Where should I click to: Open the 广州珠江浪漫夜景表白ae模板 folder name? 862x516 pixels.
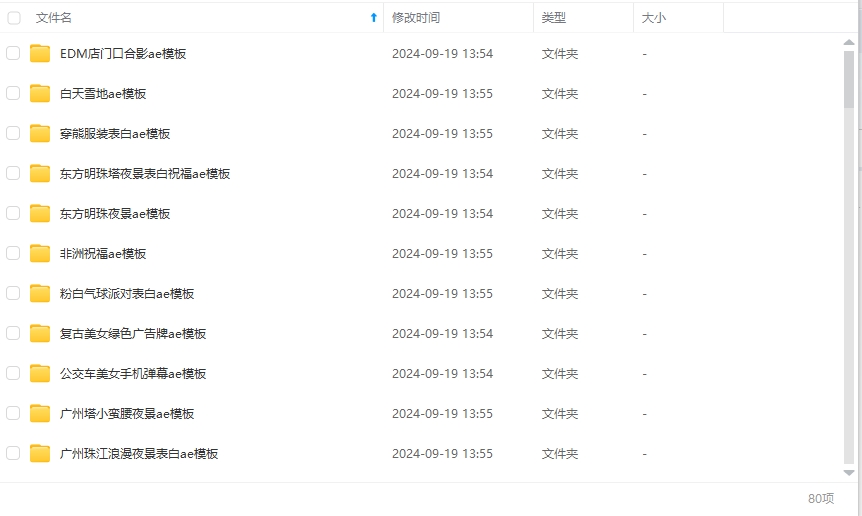139,454
